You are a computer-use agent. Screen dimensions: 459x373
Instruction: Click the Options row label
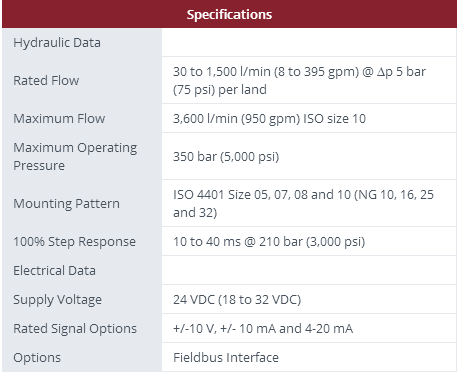click(x=37, y=358)
